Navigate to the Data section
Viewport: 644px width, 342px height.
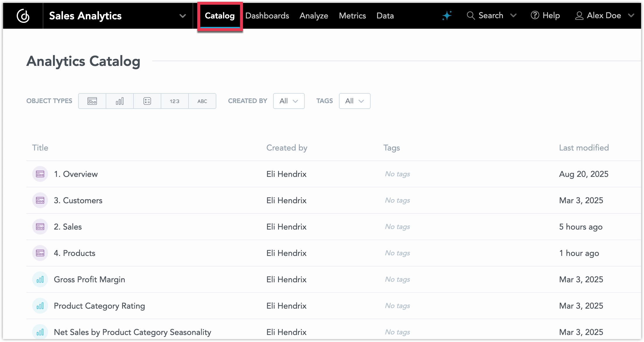coord(385,16)
